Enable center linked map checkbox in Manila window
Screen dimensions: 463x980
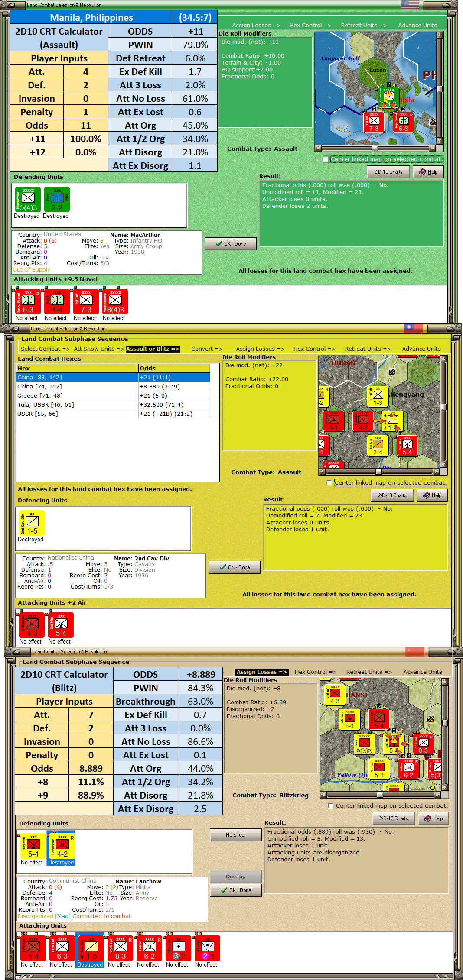click(326, 159)
